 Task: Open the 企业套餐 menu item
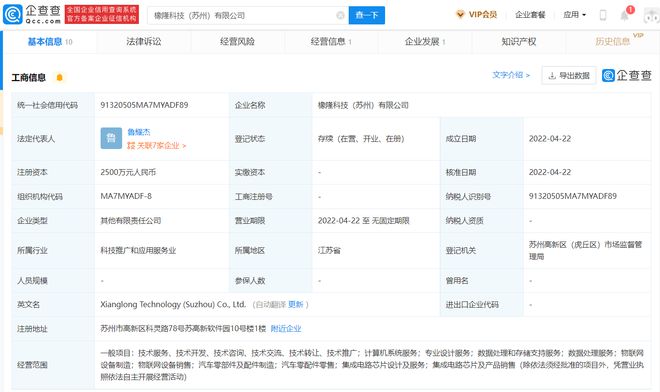[530, 15]
